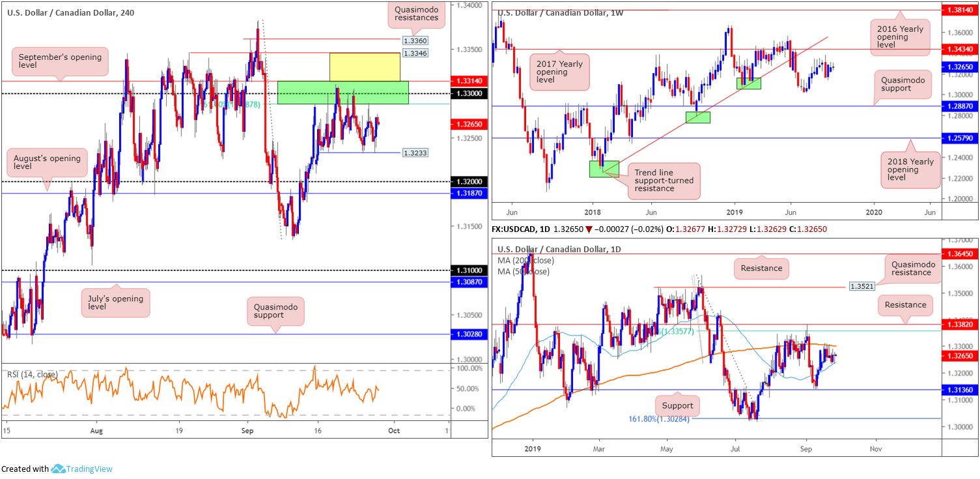Click the 'Quasimodo resistance' callout on the daily chart
The height and width of the screenshot is (479, 980).
pyautogui.click(x=912, y=269)
